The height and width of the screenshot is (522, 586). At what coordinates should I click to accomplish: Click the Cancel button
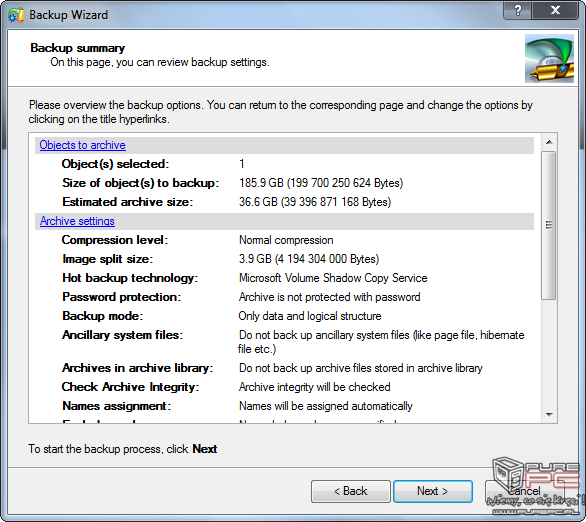point(524,491)
